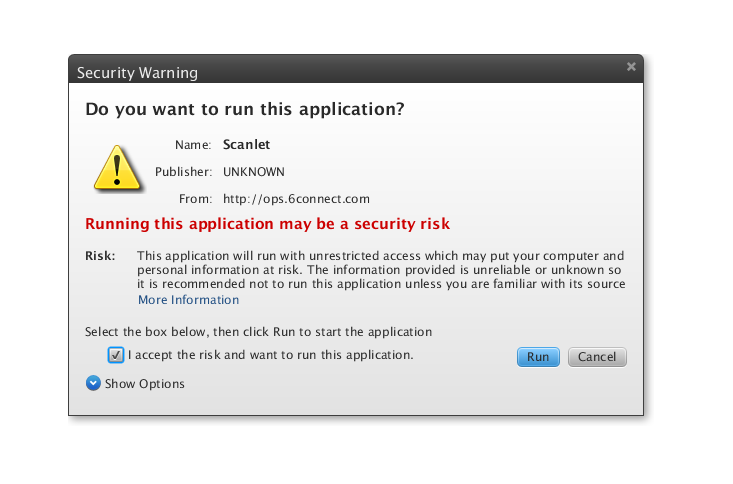Viewport: 733px width, 484px height.
Task: Click the risk description paragraph
Action: (x=380, y=270)
